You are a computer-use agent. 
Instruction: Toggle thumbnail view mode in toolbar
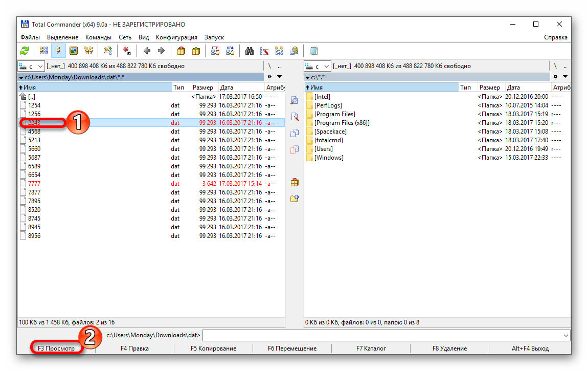pos(74,51)
